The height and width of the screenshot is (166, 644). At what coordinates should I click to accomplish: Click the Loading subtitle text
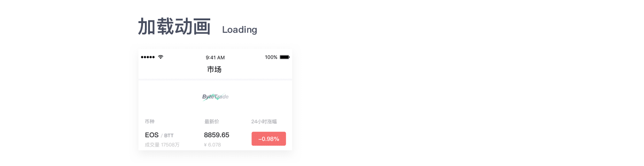pyautogui.click(x=240, y=30)
